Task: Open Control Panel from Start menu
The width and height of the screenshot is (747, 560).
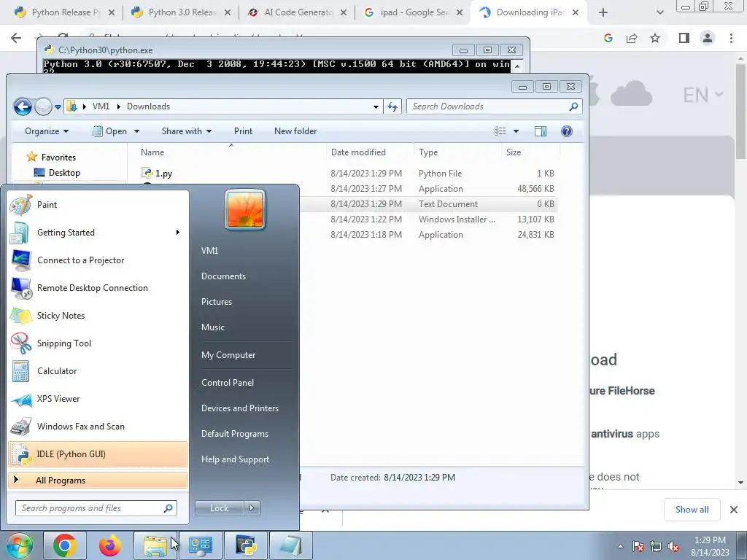Action: [228, 383]
